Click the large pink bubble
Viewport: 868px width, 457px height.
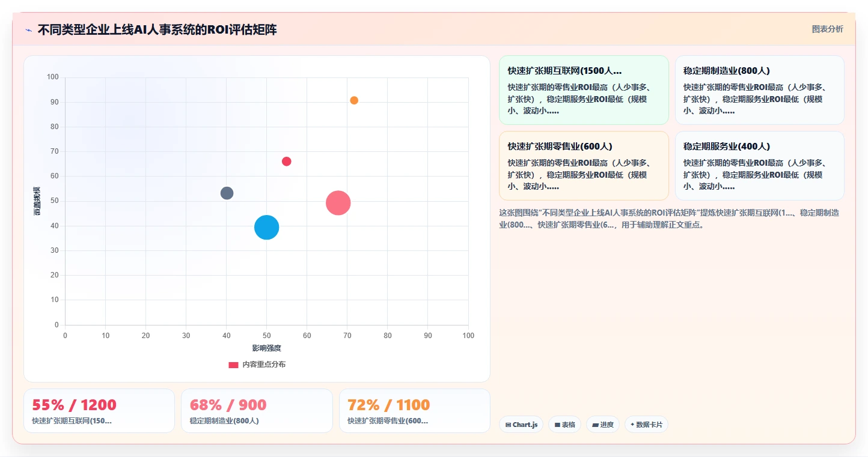coord(338,203)
